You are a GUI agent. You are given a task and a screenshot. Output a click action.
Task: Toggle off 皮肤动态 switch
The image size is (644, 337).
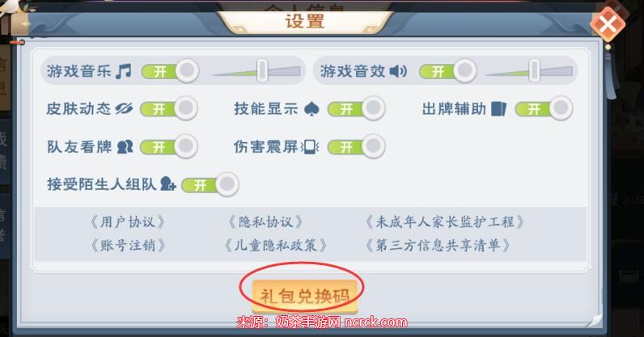click(169, 109)
